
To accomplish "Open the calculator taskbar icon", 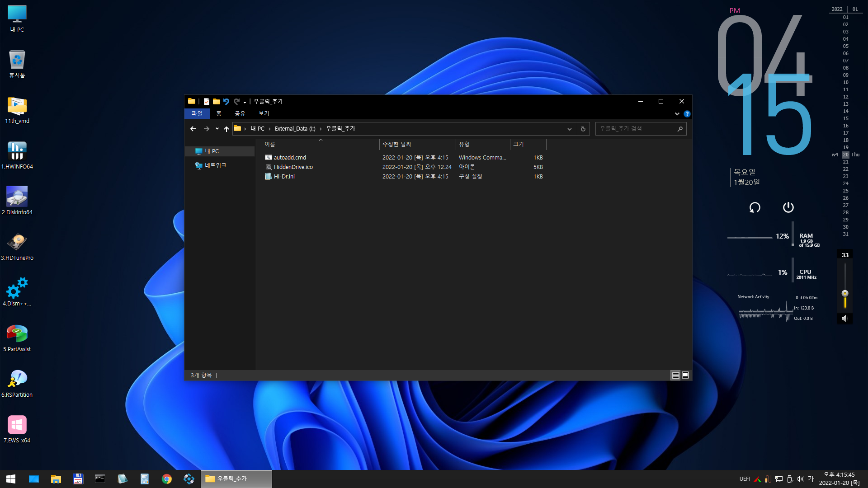I will pyautogui.click(x=145, y=479).
